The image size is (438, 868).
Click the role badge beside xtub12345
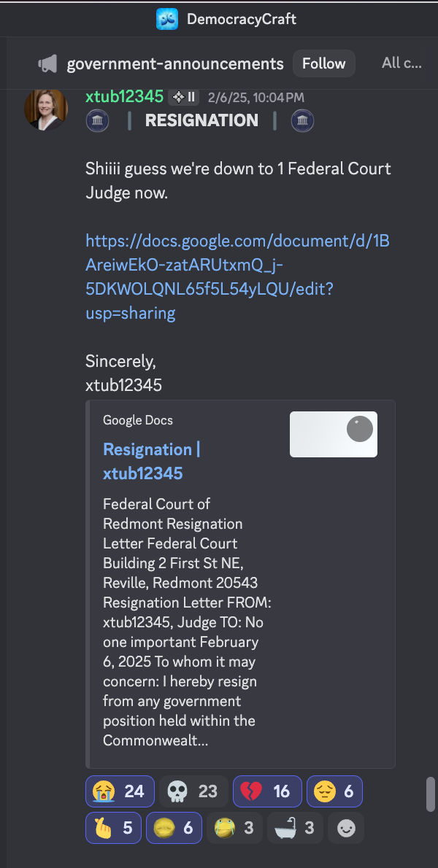tap(183, 98)
